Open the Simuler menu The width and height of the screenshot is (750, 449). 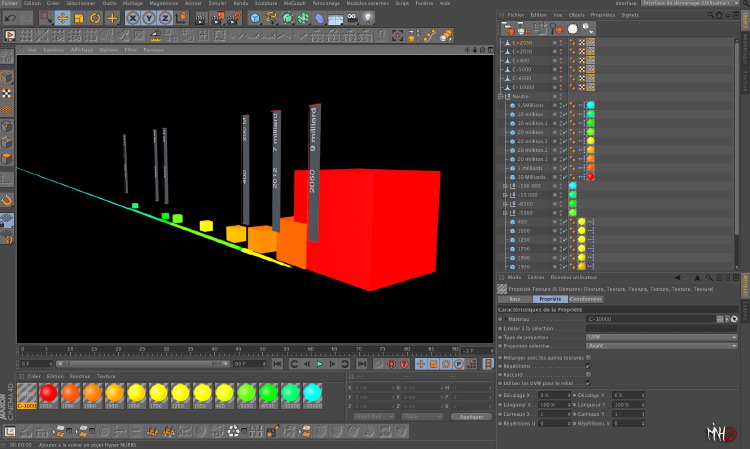[x=217, y=3]
